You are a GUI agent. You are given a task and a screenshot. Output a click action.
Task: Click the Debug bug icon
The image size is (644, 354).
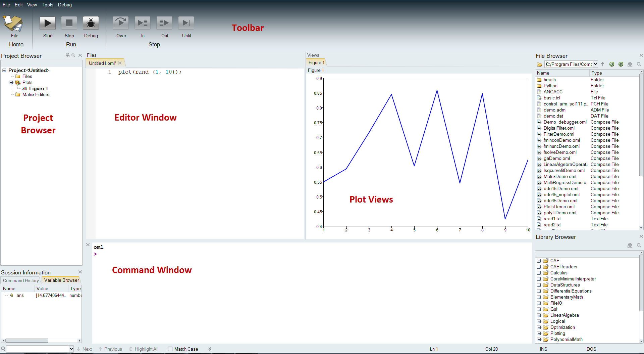(x=91, y=23)
